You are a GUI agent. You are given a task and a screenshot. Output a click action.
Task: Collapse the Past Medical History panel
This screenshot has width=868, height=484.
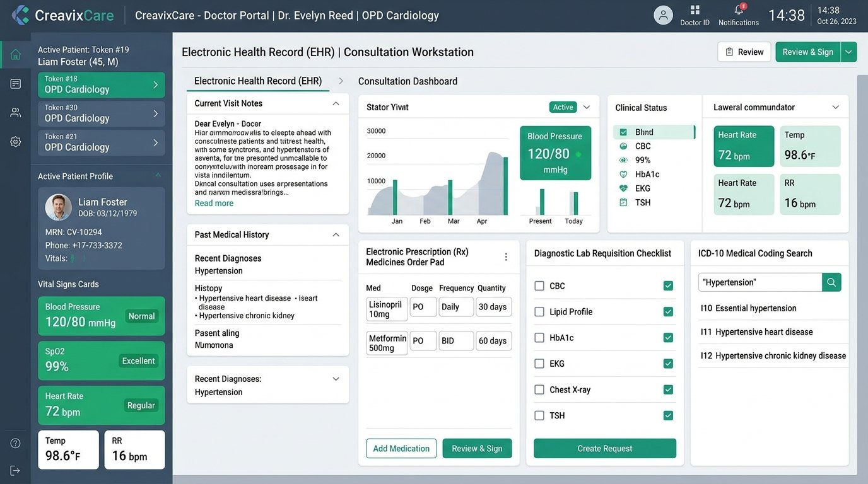click(x=336, y=234)
